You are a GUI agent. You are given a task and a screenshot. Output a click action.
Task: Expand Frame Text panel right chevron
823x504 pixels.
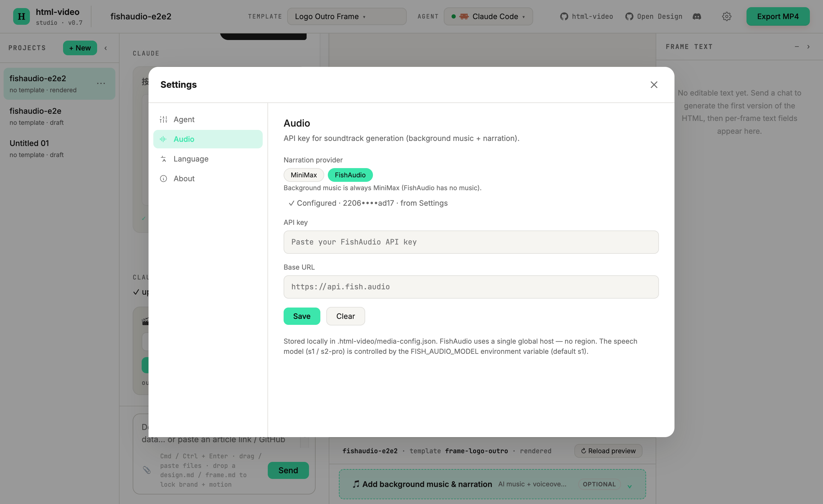(808, 47)
